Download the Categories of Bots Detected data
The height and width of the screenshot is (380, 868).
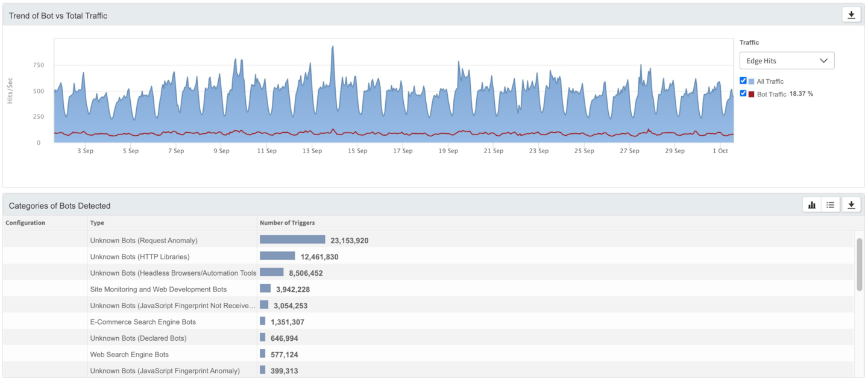pos(851,205)
